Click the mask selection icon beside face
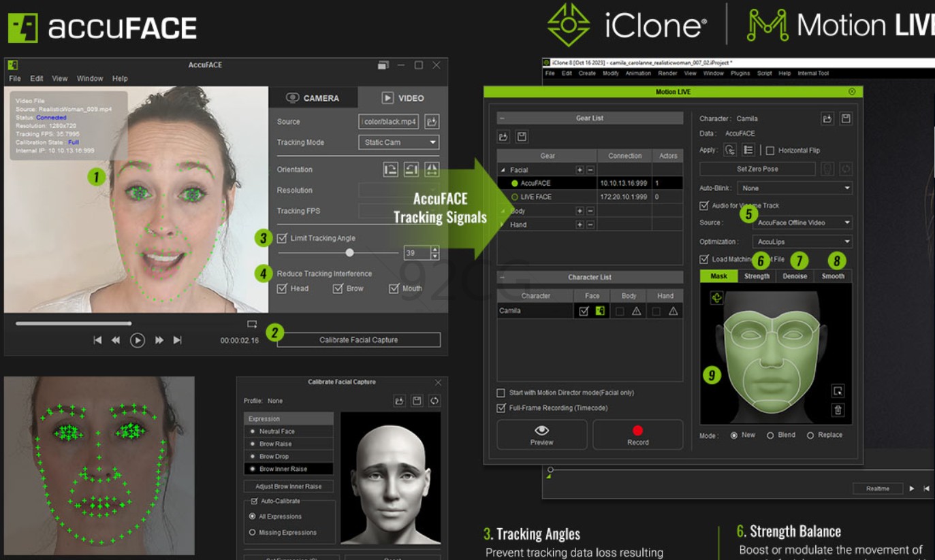Screen dimensions: 935x560 (x=838, y=391)
